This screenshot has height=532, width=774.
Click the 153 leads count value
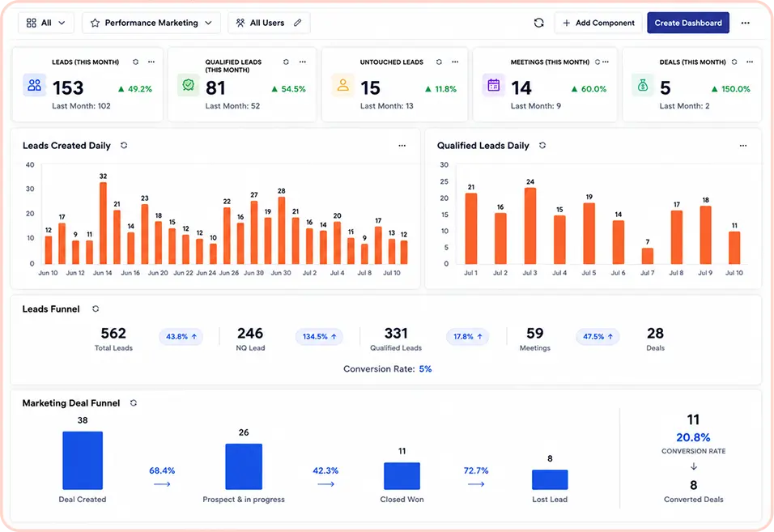[x=68, y=87]
